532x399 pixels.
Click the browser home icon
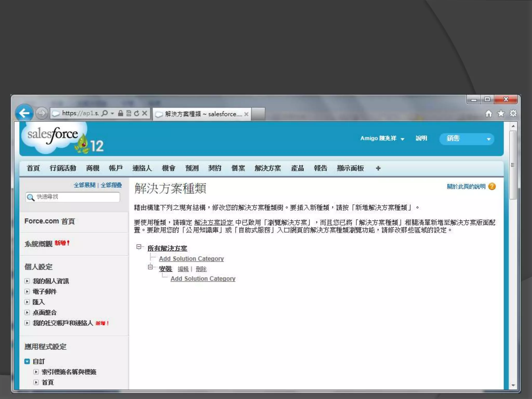(x=489, y=114)
